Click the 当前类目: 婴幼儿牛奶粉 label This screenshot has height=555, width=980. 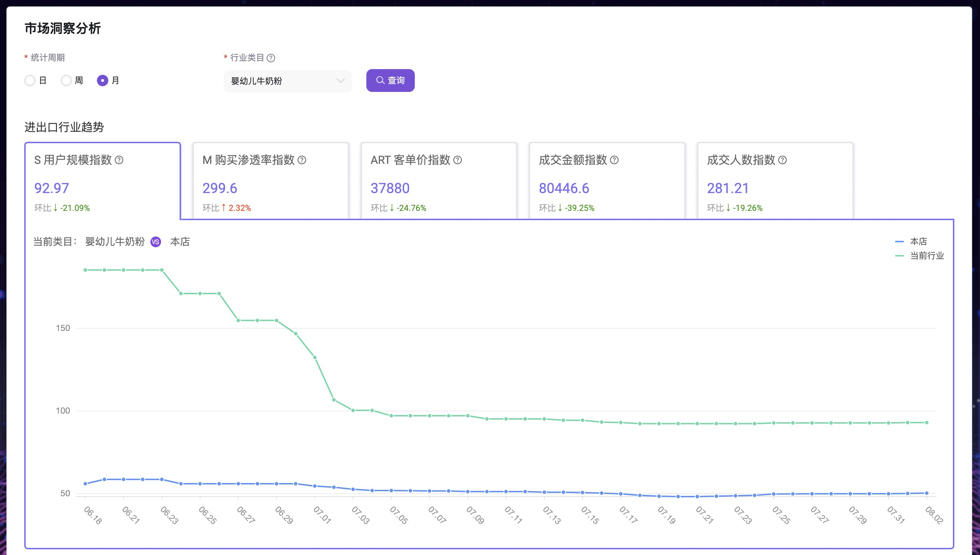(x=89, y=242)
